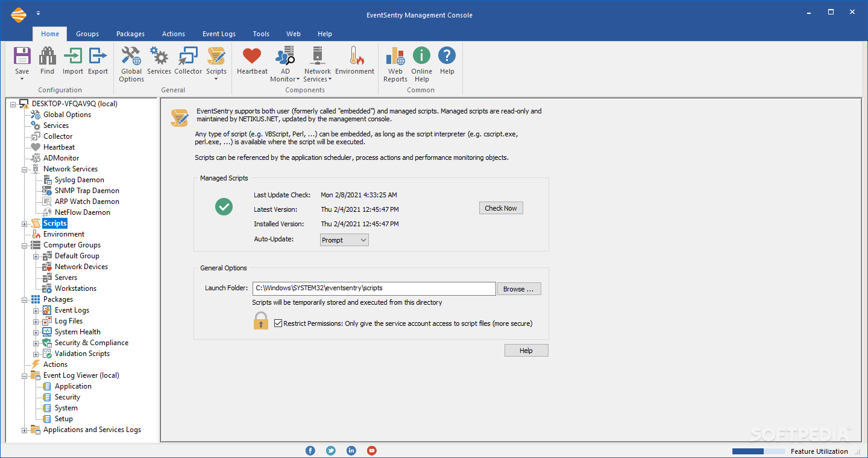Open the Save button dropdown arrow

pyautogui.click(x=22, y=79)
